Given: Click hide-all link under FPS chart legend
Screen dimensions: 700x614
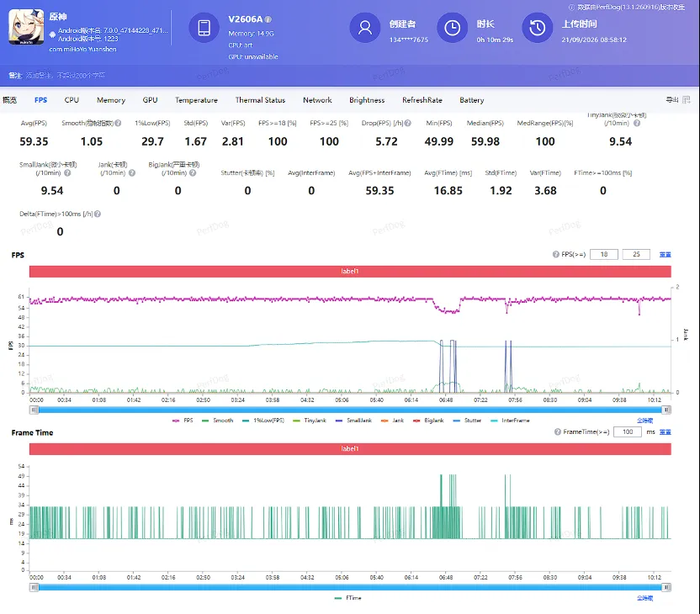Looking at the screenshot, I should [x=644, y=421].
